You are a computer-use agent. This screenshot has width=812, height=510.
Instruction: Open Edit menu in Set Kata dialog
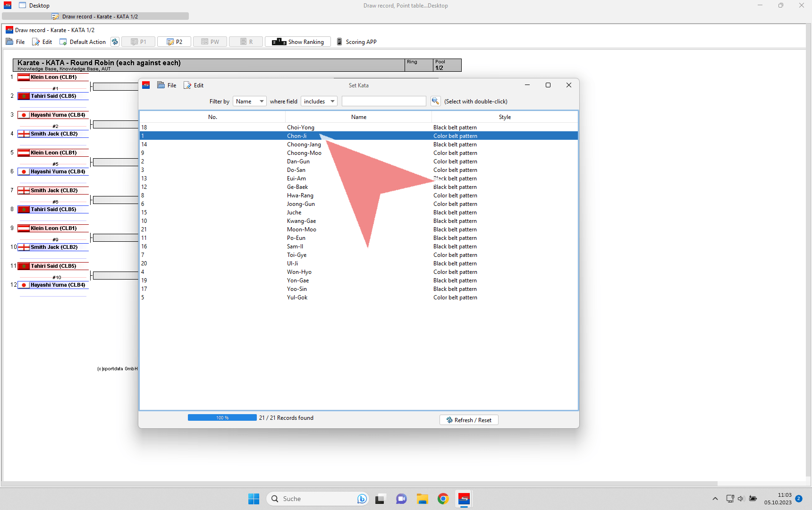point(194,85)
